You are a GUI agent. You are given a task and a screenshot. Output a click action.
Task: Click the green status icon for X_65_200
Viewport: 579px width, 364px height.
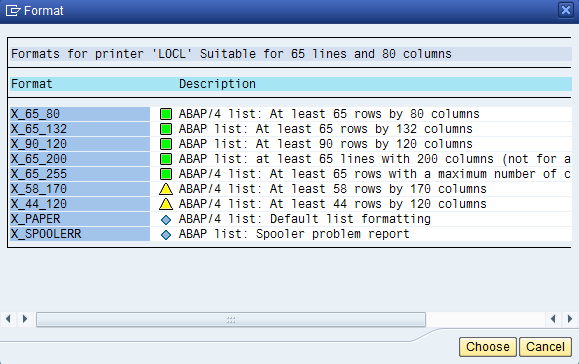tap(166, 159)
